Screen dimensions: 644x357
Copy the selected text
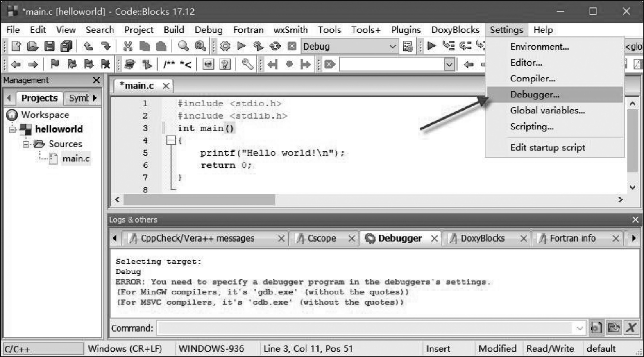coord(144,46)
